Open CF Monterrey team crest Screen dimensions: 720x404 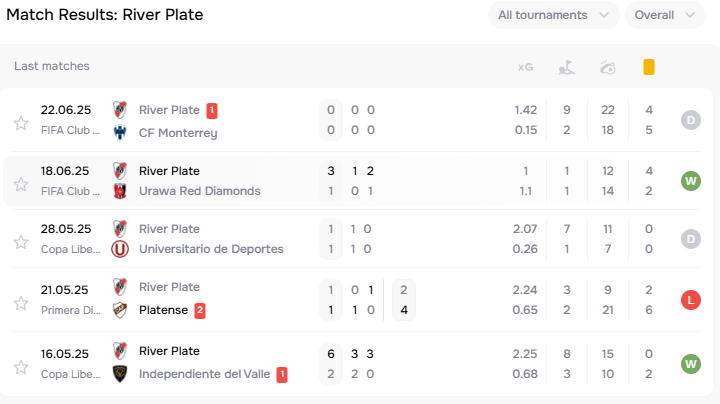click(120, 133)
